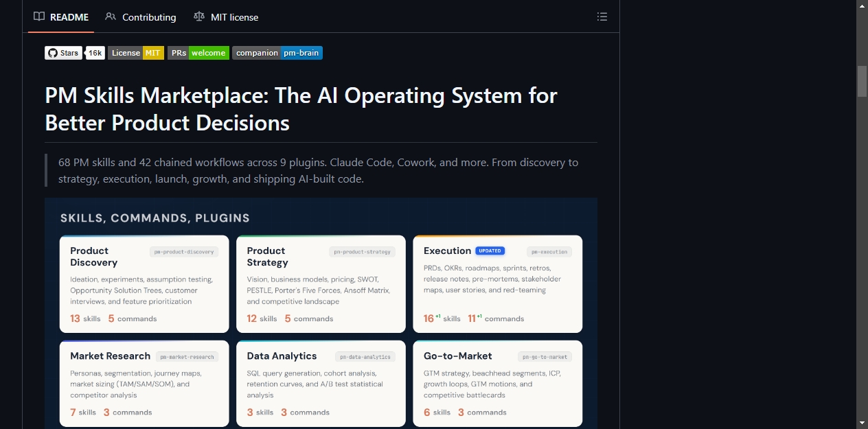Viewport: 868px width, 429px height.
Task: Click the '68 PM skills' description quote
Action: (319, 170)
